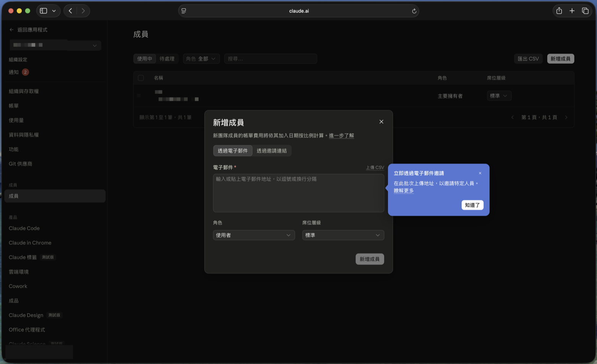Go to the previous page with the pagination arrow
Screen dimensions: 597x364
[513, 118]
